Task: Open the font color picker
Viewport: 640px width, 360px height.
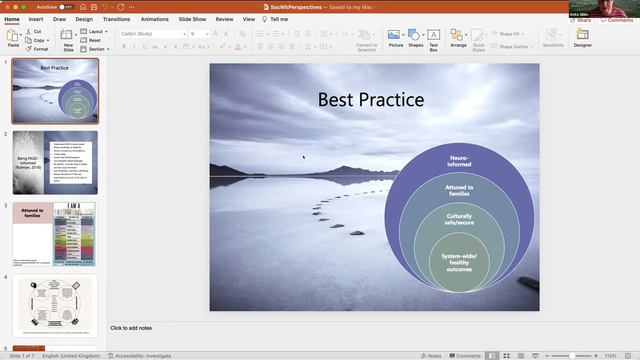Action: pos(238,47)
